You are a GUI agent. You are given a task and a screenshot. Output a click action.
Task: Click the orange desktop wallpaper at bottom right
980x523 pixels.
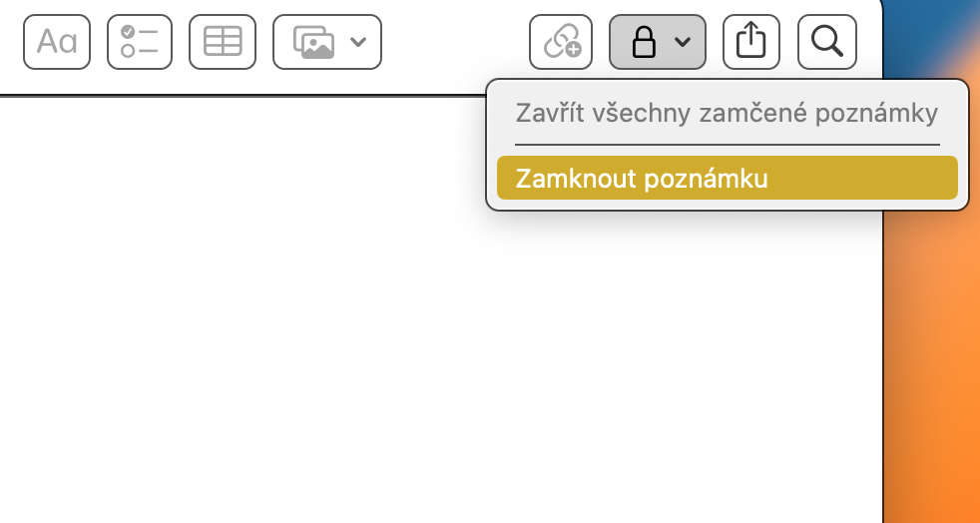pos(933,449)
